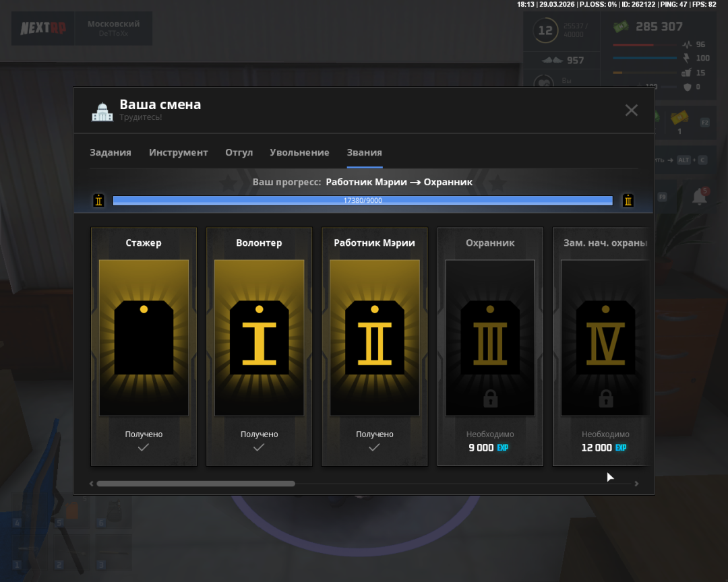Click the notification bell icon
The width and height of the screenshot is (728, 582).
(699, 197)
